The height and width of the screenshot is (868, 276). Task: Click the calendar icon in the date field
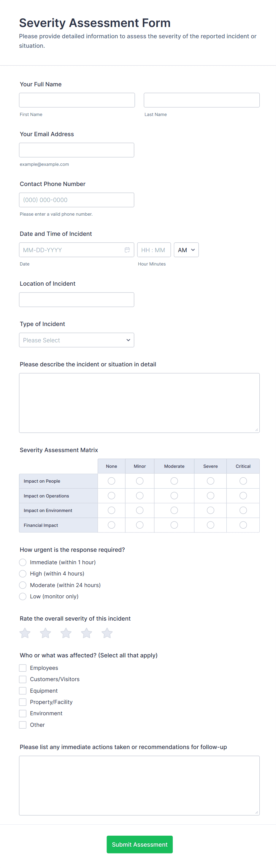click(x=127, y=250)
